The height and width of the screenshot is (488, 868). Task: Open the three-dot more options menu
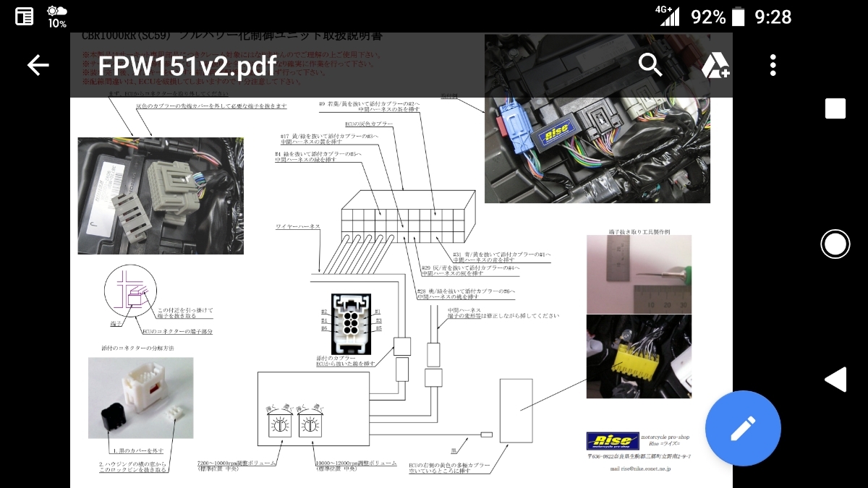tap(773, 66)
